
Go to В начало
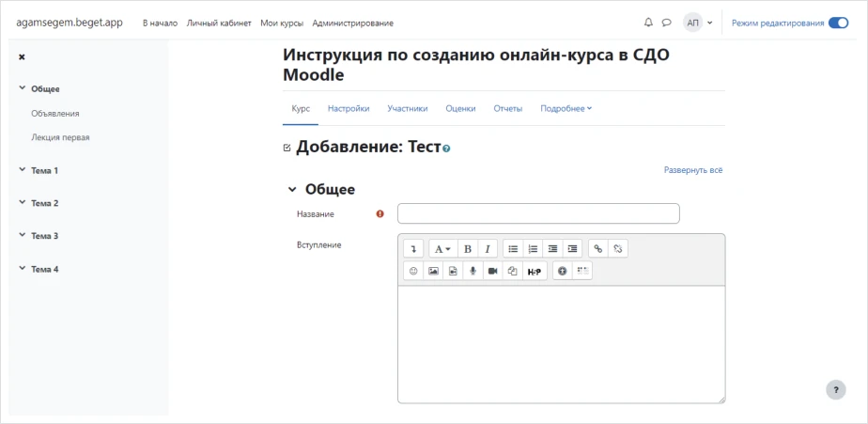tap(160, 24)
